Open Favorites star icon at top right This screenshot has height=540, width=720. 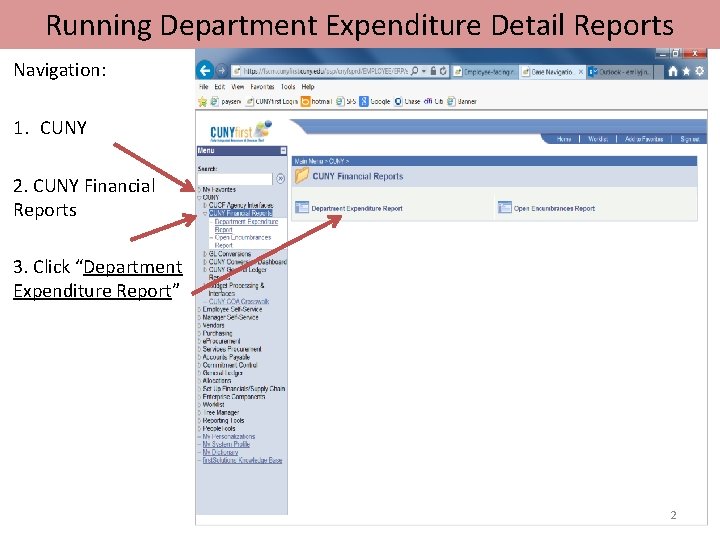click(x=686, y=71)
